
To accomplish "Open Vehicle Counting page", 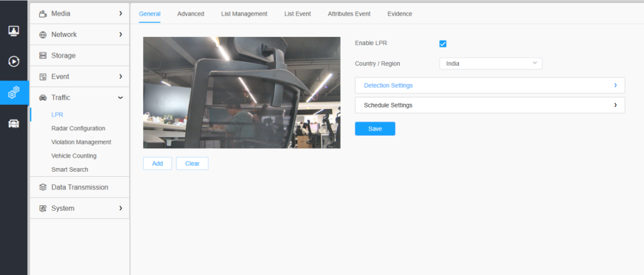I will [x=74, y=156].
